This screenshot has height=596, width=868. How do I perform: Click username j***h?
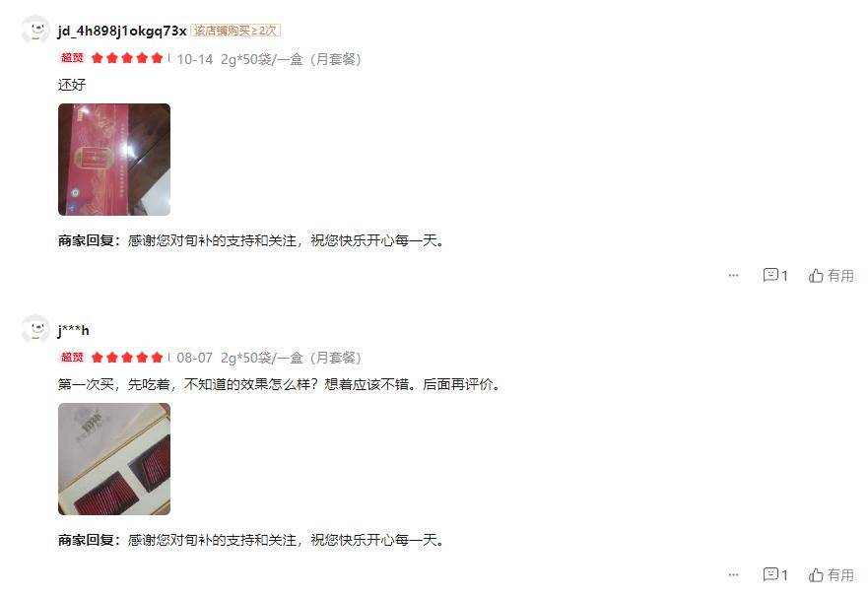[x=73, y=330]
